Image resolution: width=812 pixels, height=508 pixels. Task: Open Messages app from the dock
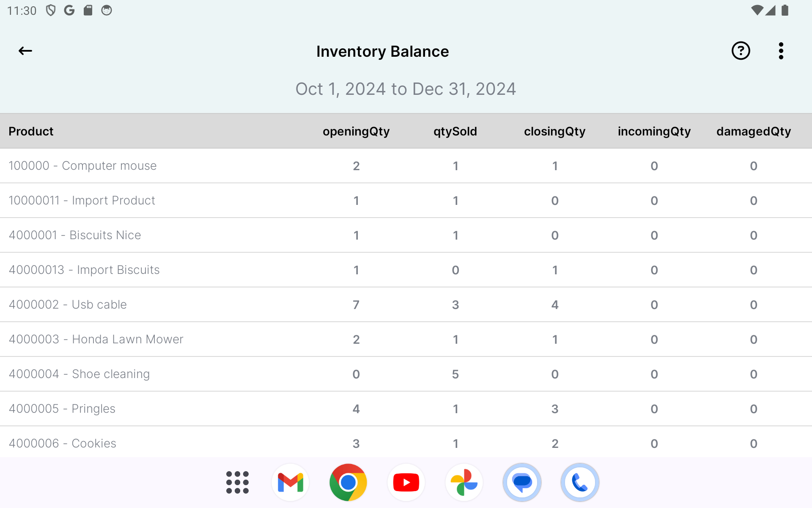pyautogui.click(x=522, y=482)
